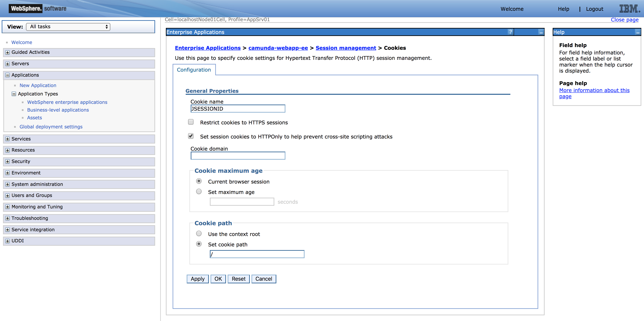Collapse the Applications section
The width and height of the screenshot is (644, 321).
click(x=8, y=75)
